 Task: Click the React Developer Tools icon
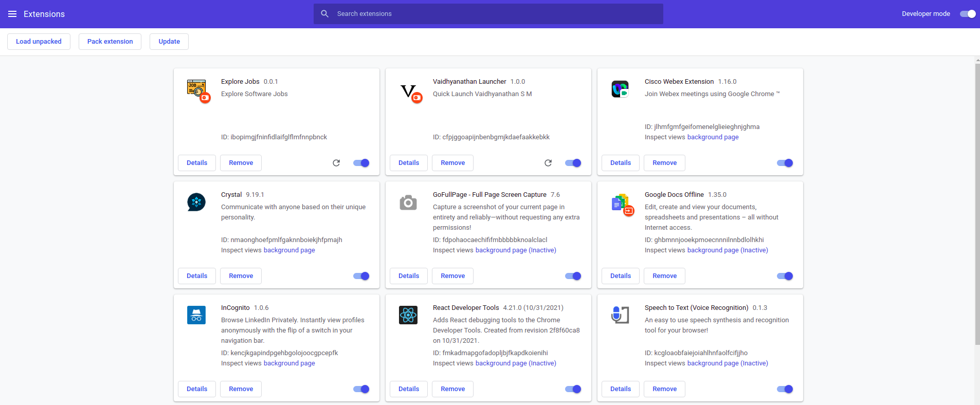[408, 315]
